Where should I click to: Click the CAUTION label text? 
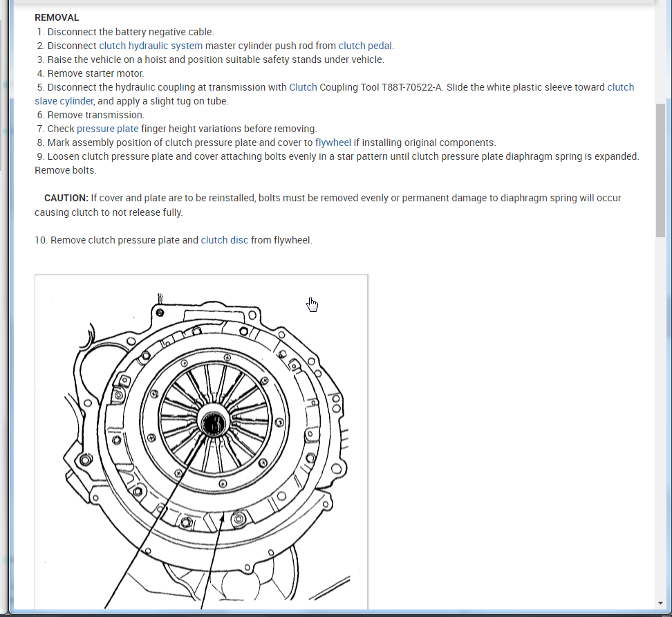click(x=66, y=198)
